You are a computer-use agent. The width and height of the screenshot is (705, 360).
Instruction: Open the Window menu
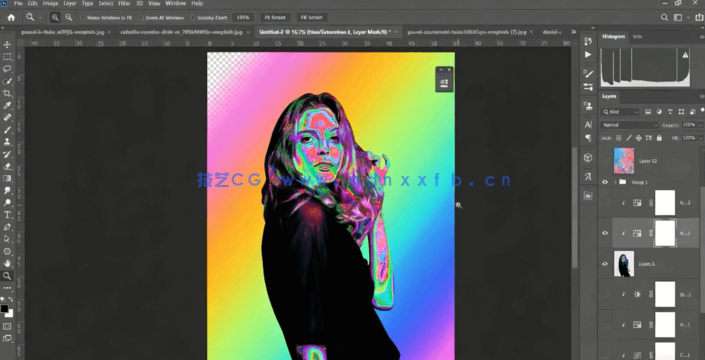click(x=175, y=3)
